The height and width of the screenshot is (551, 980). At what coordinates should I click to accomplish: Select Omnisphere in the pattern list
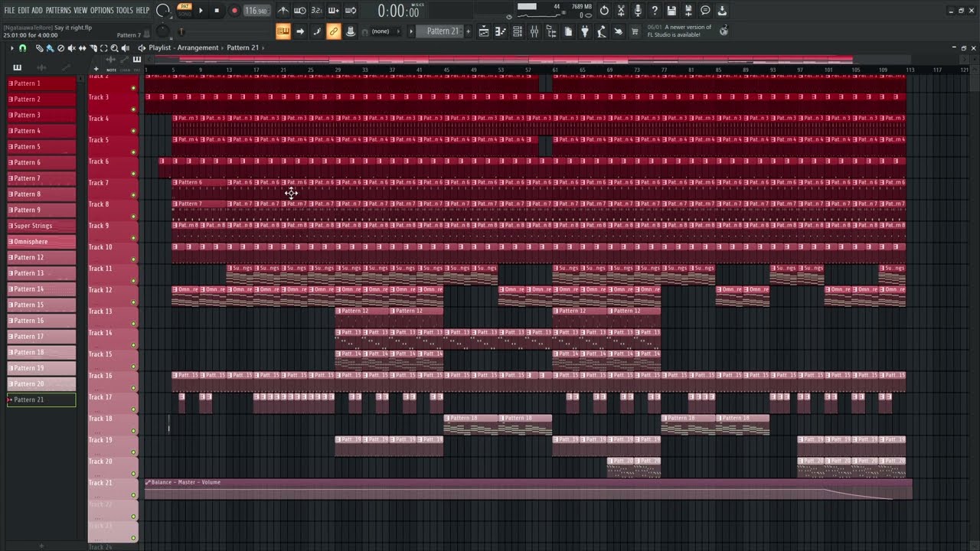point(41,242)
